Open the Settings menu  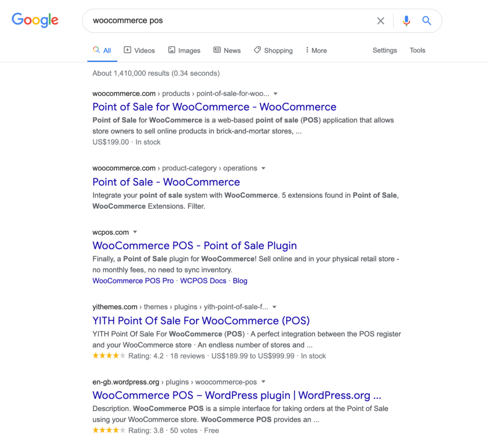coord(385,50)
